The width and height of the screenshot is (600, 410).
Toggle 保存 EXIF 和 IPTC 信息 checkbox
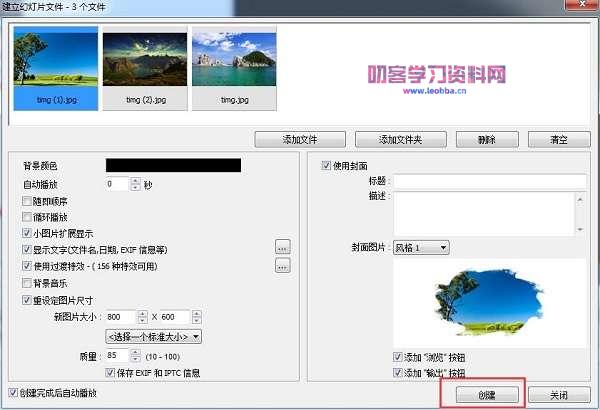[110, 372]
